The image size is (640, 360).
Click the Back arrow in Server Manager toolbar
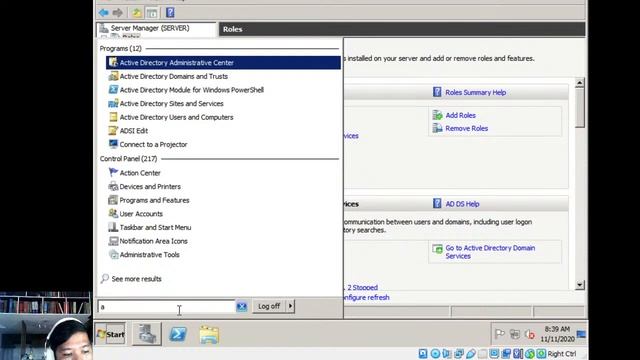pyautogui.click(x=104, y=13)
